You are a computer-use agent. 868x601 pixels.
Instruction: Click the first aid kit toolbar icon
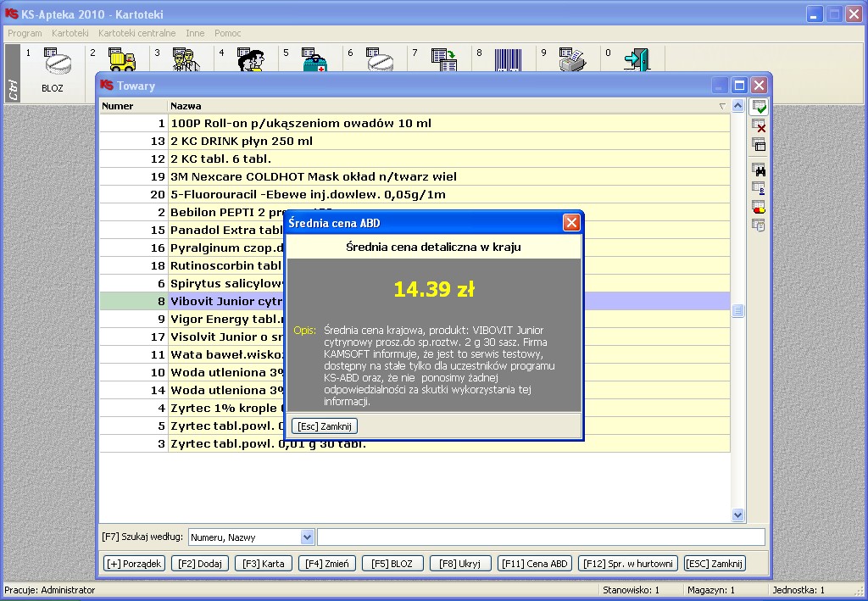(314, 61)
